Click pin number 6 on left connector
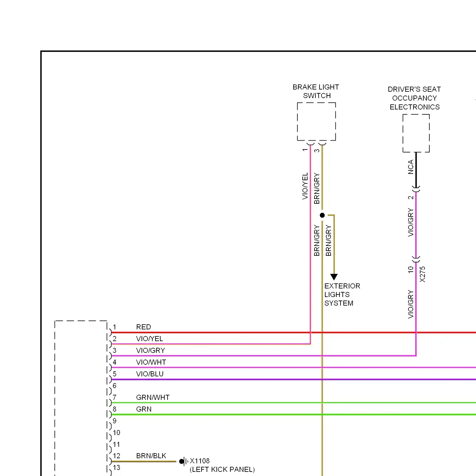The image size is (476, 476). tap(115, 386)
